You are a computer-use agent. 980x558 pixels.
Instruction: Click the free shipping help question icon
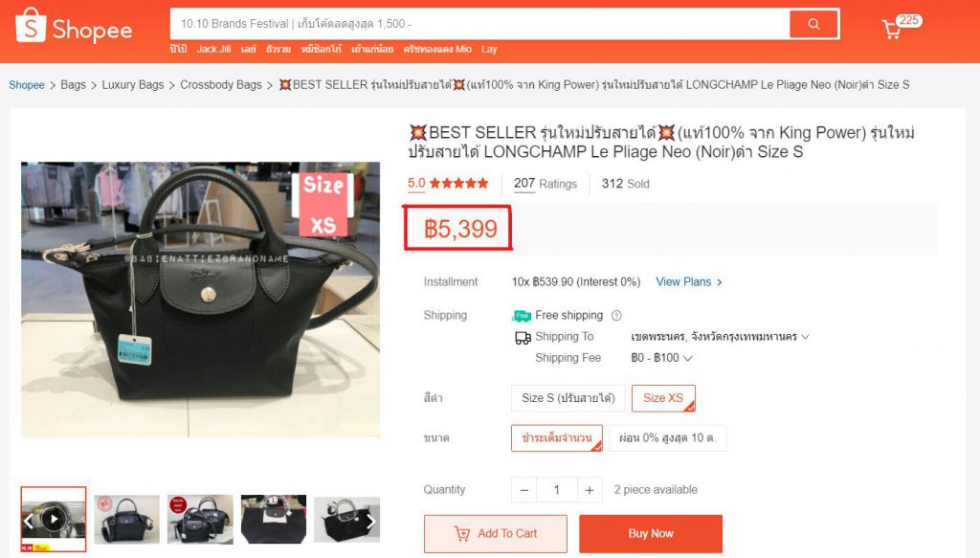tap(616, 316)
